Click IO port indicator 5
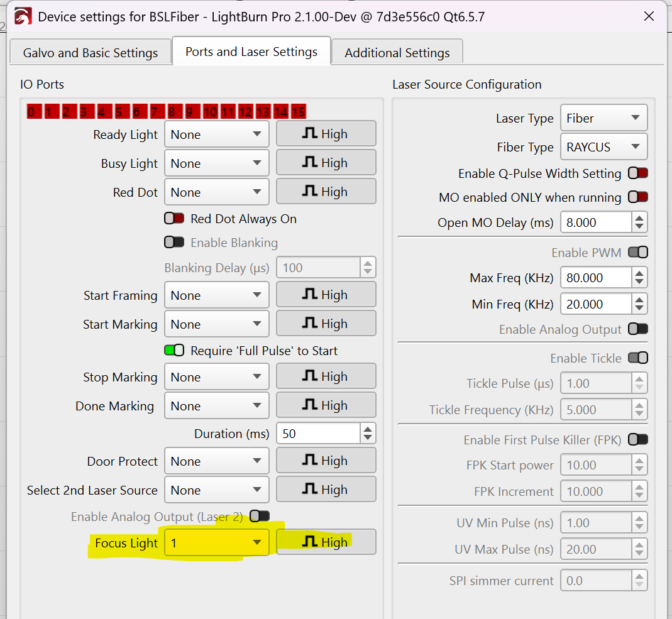 118,112
